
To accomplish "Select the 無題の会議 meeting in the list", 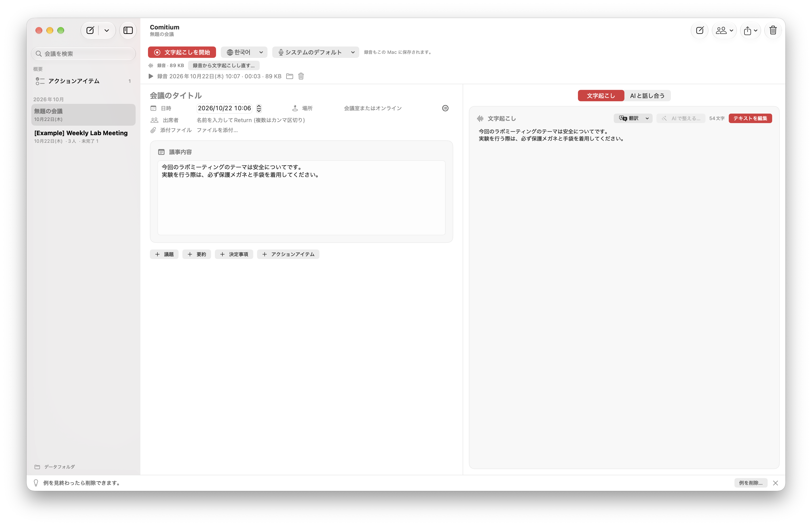I will point(83,115).
